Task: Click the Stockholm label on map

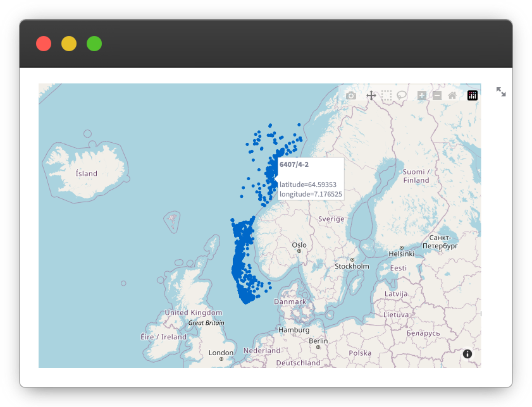Action: pyautogui.click(x=352, y=266)
